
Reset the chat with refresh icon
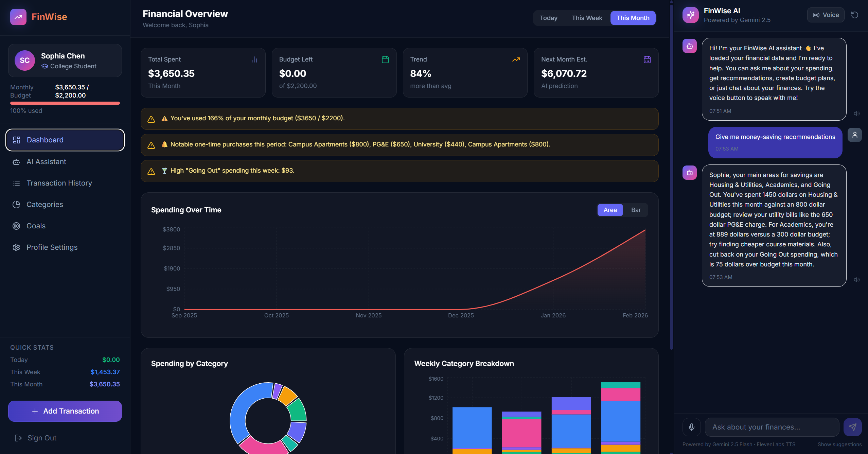point(854,15)
